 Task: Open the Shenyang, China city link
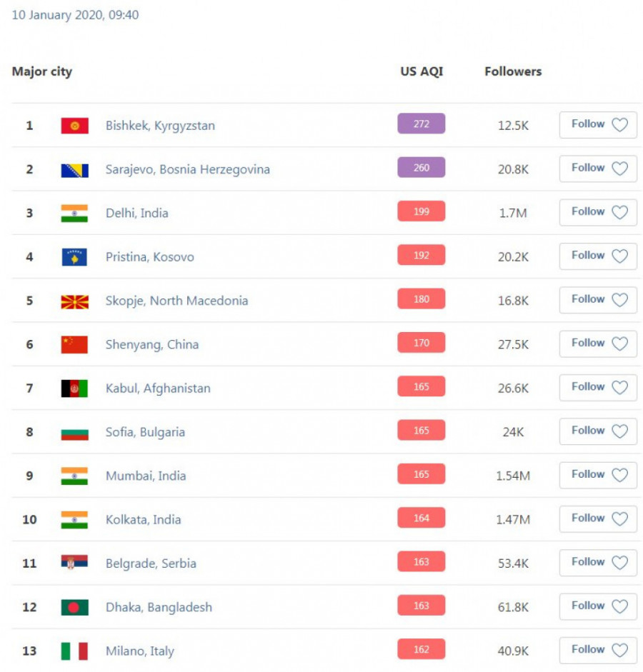click(x=152, y=344)
